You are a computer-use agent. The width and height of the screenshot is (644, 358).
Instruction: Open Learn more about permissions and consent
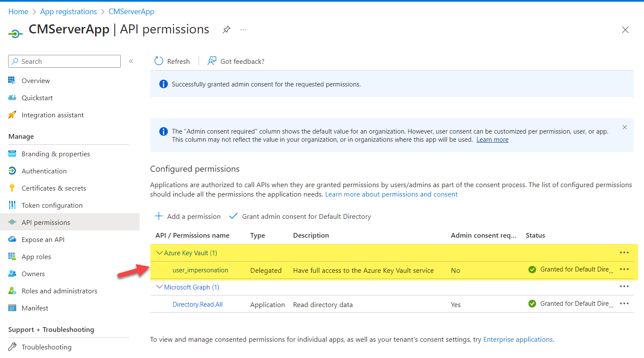[391, 194]
